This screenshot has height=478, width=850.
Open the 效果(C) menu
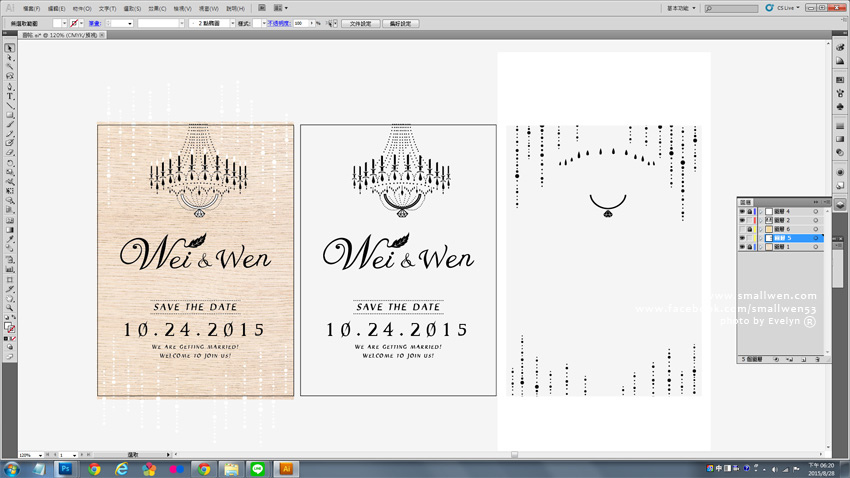click(157, 9)
